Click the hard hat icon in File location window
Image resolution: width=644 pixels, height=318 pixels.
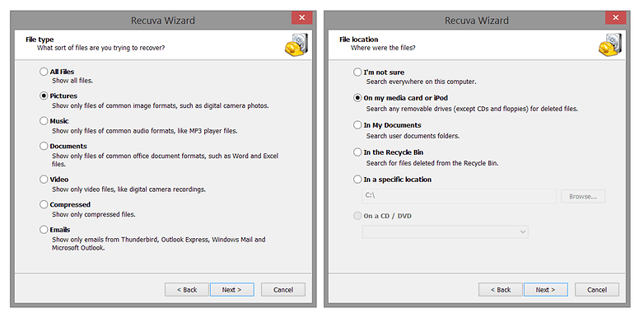(610, 45)
